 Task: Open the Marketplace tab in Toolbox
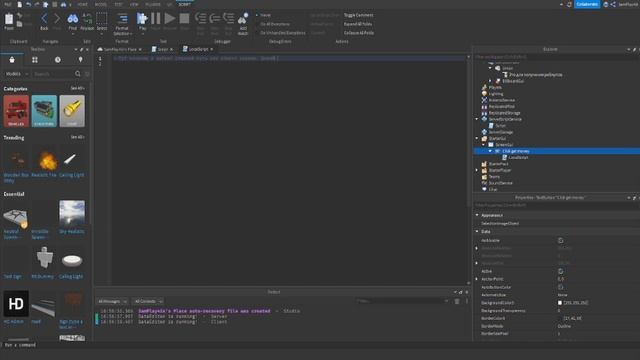[x=12, y=60]
